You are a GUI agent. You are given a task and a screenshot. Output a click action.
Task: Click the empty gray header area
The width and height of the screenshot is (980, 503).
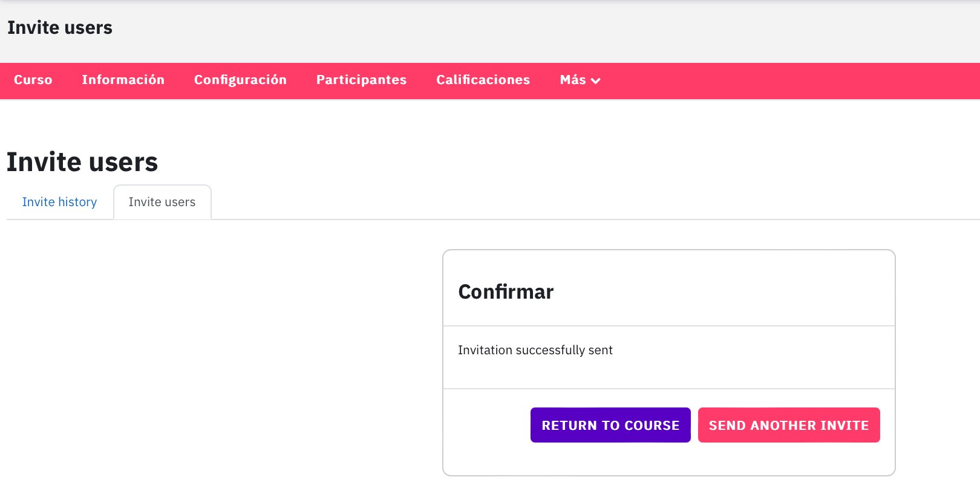(544, 30)
